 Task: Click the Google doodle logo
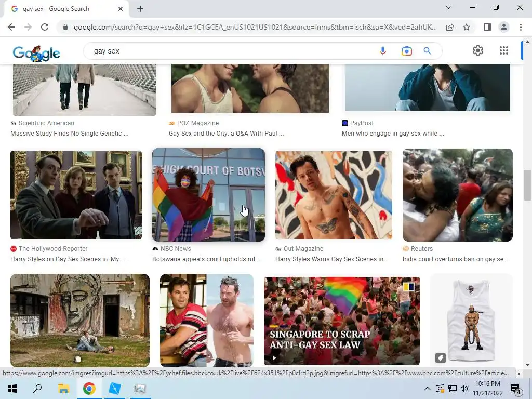36,52
